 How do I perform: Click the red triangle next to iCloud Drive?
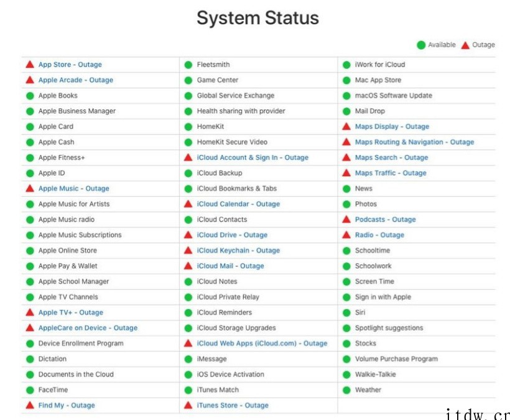(188, 235)
